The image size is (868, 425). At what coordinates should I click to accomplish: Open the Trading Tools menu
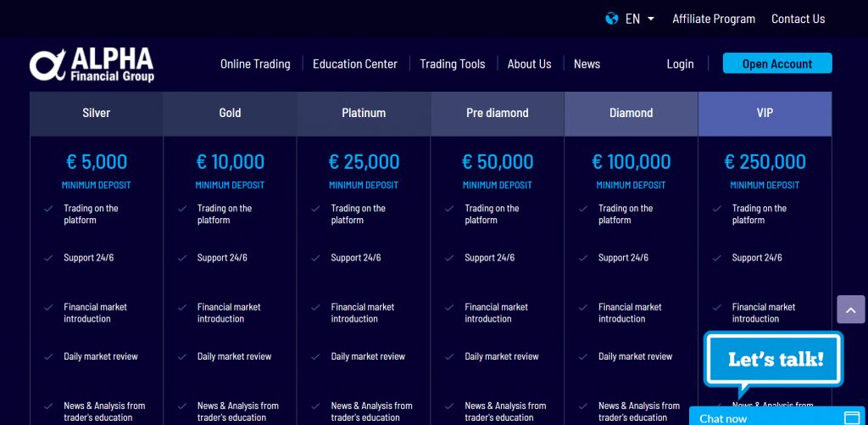point(453,64)
